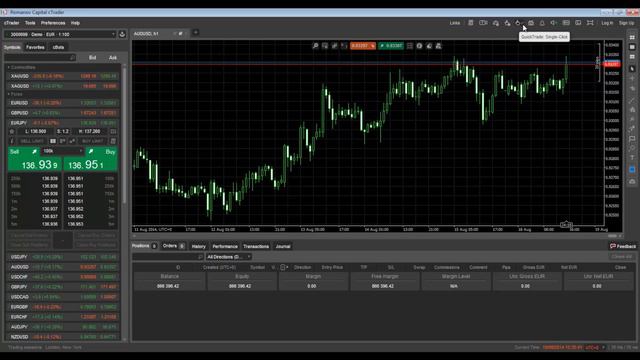The width and height of the screenshot is (640, 360).
Task: Open the Transactions tab
Action: (256, 247)
